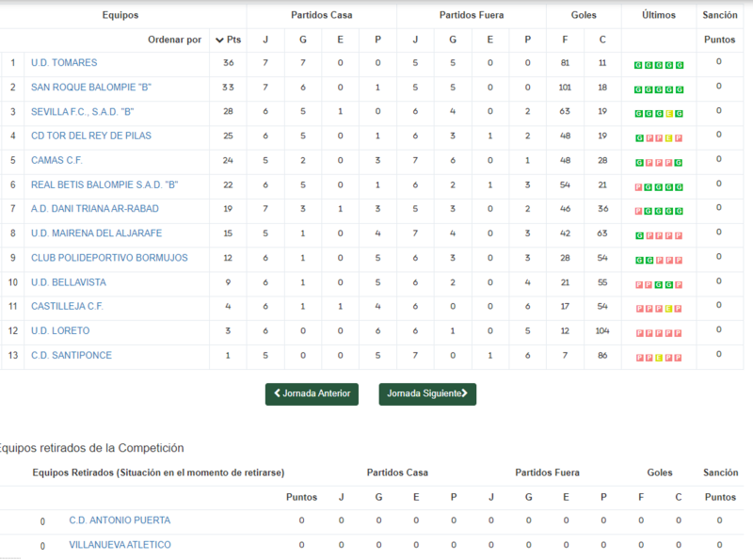Open A.D. DANI TRIANA AR-RABAD link
Image resolution: width=753 pixels, height=560 pixels.
[95, 209]
